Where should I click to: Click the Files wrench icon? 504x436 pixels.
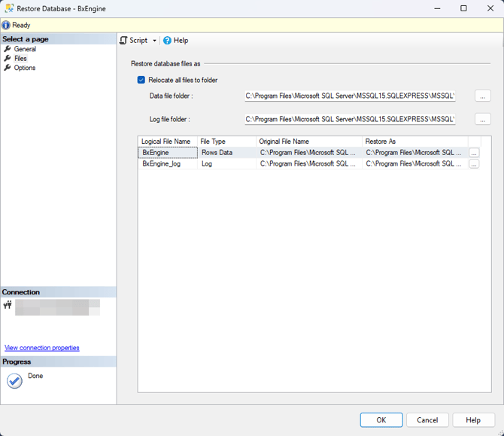pos(8,58)
